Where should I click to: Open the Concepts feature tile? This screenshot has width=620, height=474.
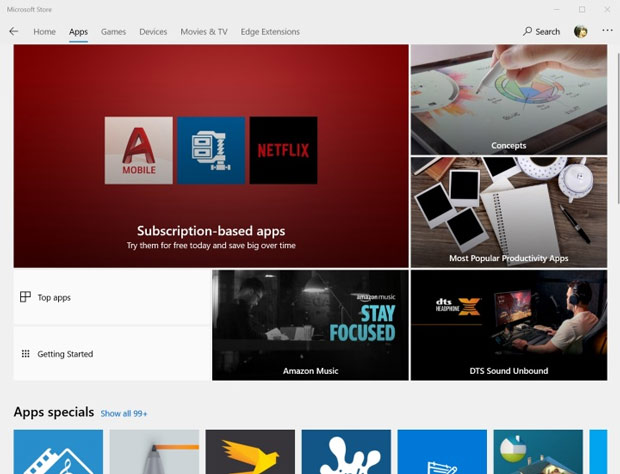tap(509, 100)
